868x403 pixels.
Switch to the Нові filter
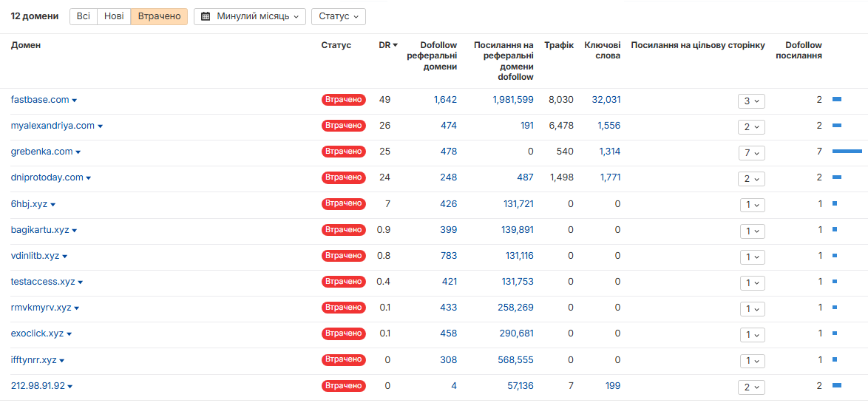click(x=114, y=16)
